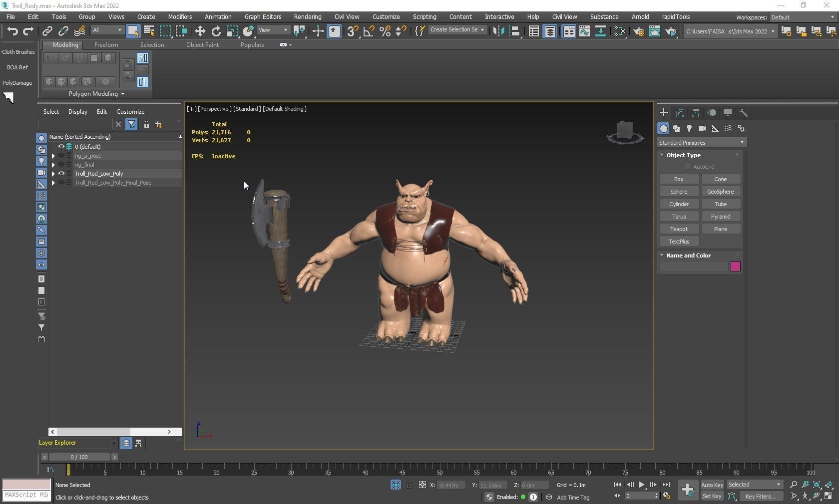The width and height of the screenshot is (839, 504).
Task: Toggle Auto Key animation mode
Action: pyautogui.click(x=712, y=485)
